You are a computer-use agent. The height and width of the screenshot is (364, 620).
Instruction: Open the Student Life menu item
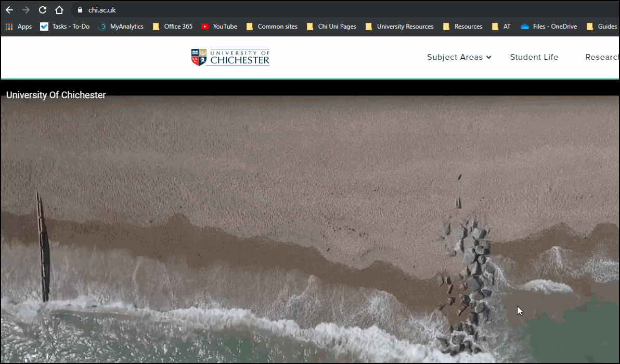534,57
